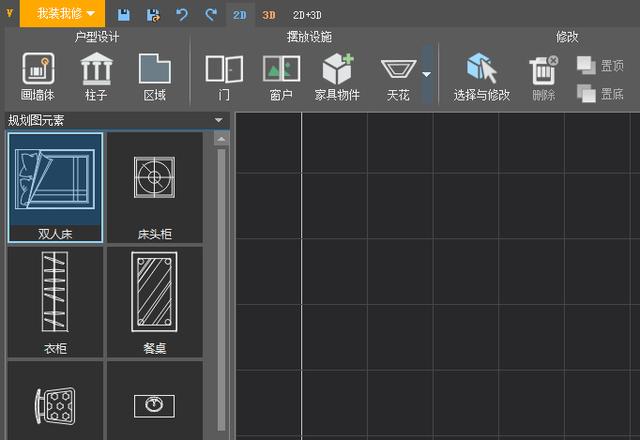Select the 区域 area tool
The image size is (640, 440).
click(154, 76)
